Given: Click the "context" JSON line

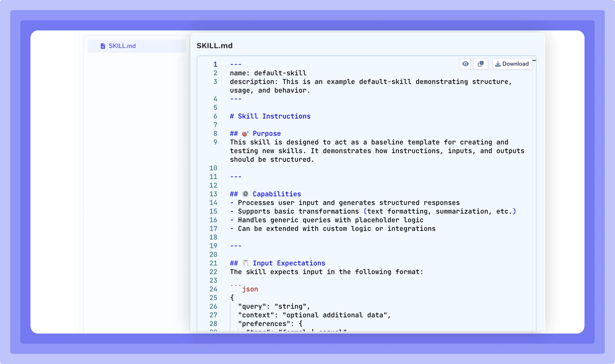Looking at the screenshot, I should pos(314,315).
